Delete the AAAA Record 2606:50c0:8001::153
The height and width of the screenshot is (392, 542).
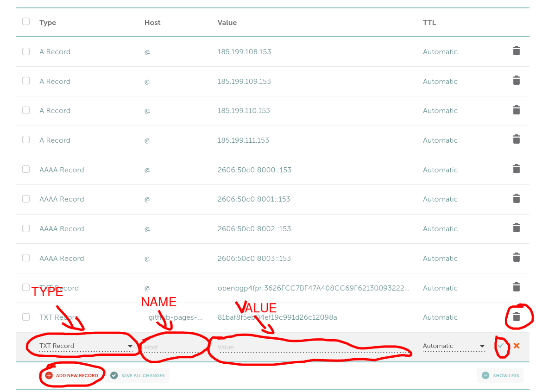[516, 198]
